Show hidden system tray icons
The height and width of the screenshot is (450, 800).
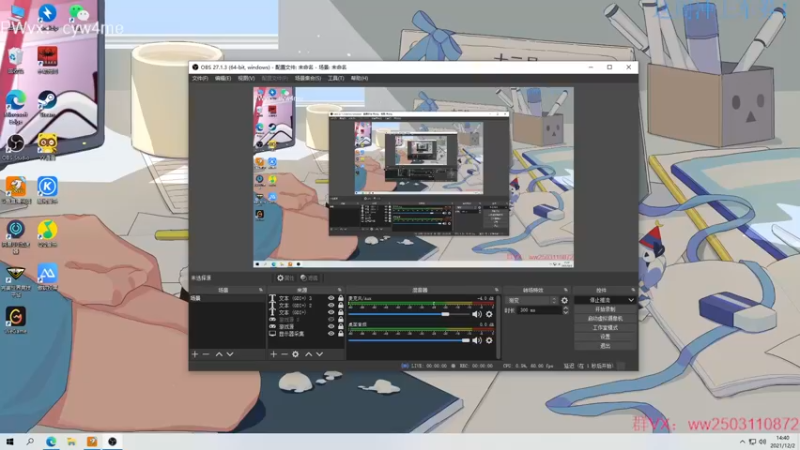coord(742,441)
